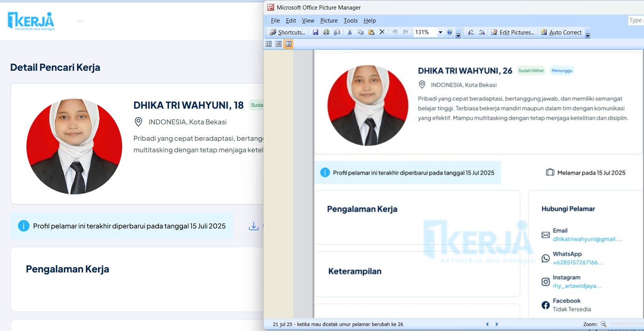Screen dimensions: 644x331
Task: Click the Save icon in the toolbar
Action: click(315, 33)
